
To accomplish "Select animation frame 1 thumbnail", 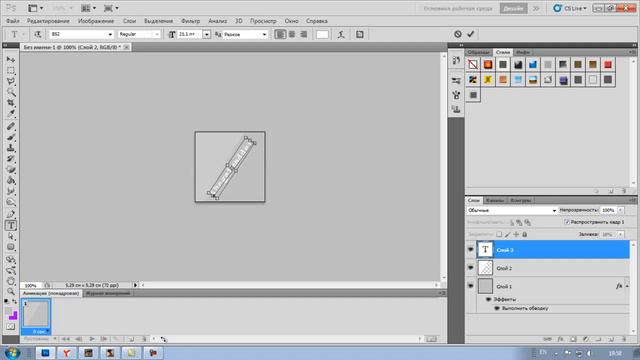I will tap(36, 313).
